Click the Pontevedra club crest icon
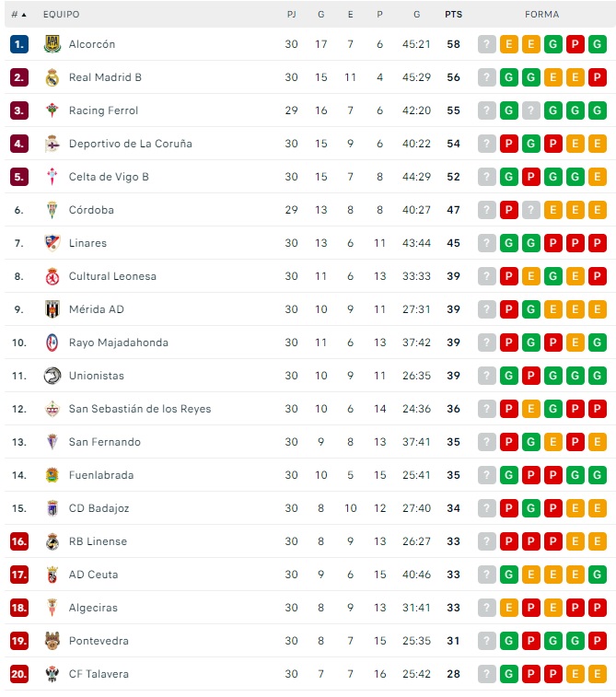 pos(52,641)
